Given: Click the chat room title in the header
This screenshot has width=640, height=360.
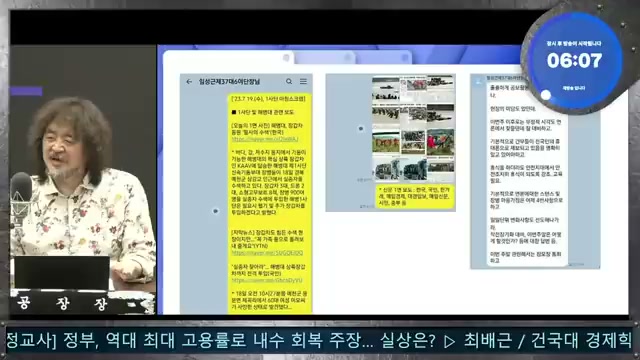Looking at the screenshot, I should (x=229, y=82).
